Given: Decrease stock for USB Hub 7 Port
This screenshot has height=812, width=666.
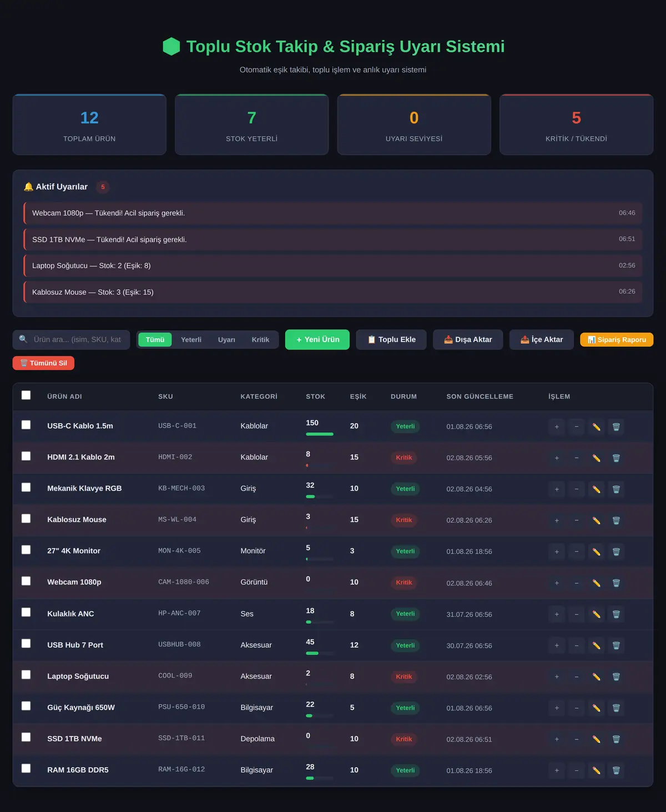Looking at the screenshot, I should pyautogui.click(x=577, y=645).
